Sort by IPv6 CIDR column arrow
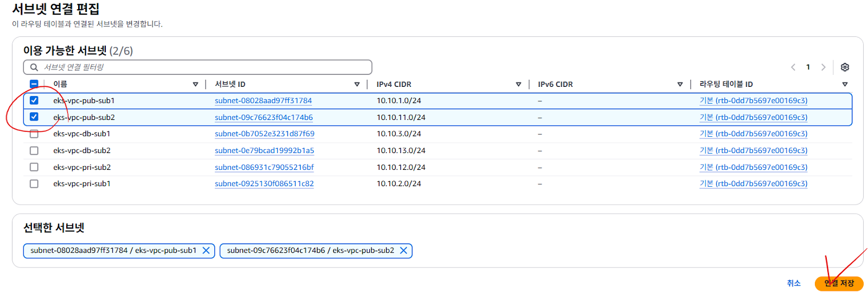The height and width of the screenshot is (298, 868). pyautogui.click(x=680, y=84)
